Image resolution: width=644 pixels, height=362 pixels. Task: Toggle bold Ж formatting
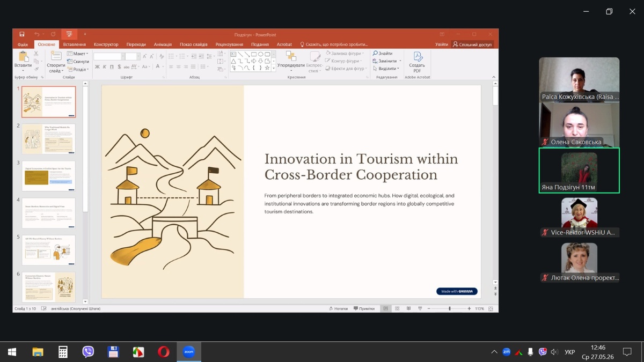pyautogui.click(x=97, y=67)
